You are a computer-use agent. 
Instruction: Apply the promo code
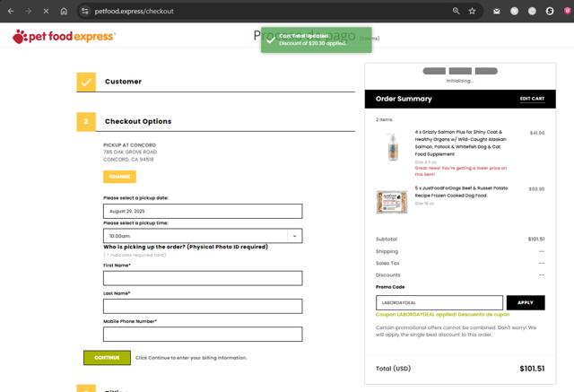pos(526,302)
